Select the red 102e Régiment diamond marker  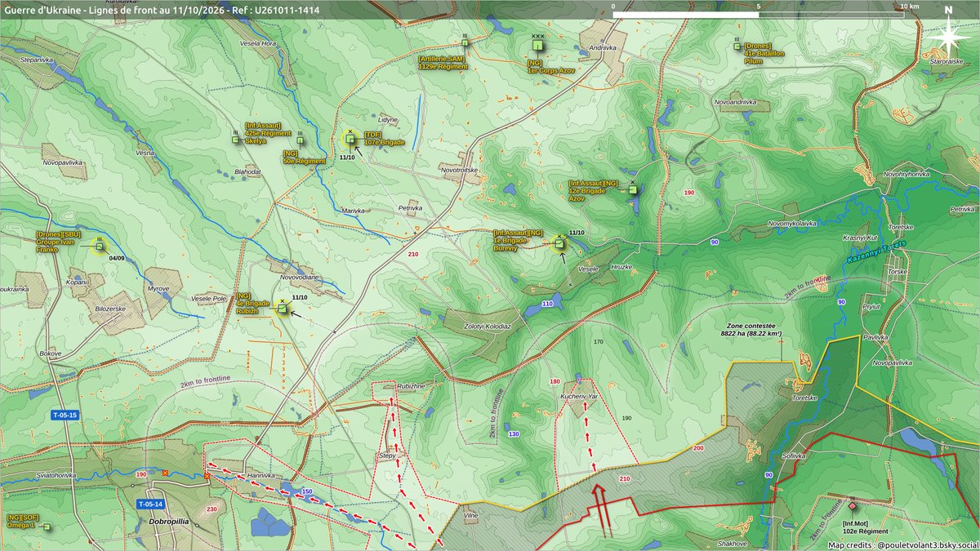click(853, 507)
